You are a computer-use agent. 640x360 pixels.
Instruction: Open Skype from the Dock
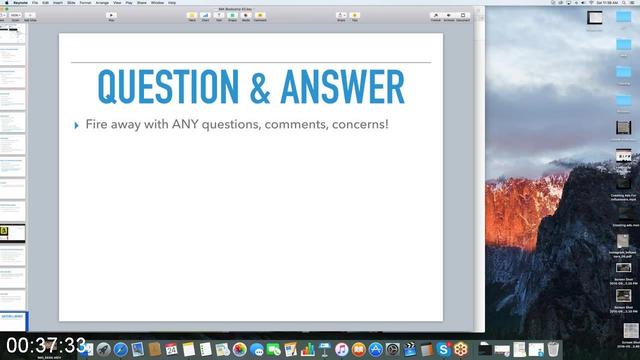click(x=444, y=349)
